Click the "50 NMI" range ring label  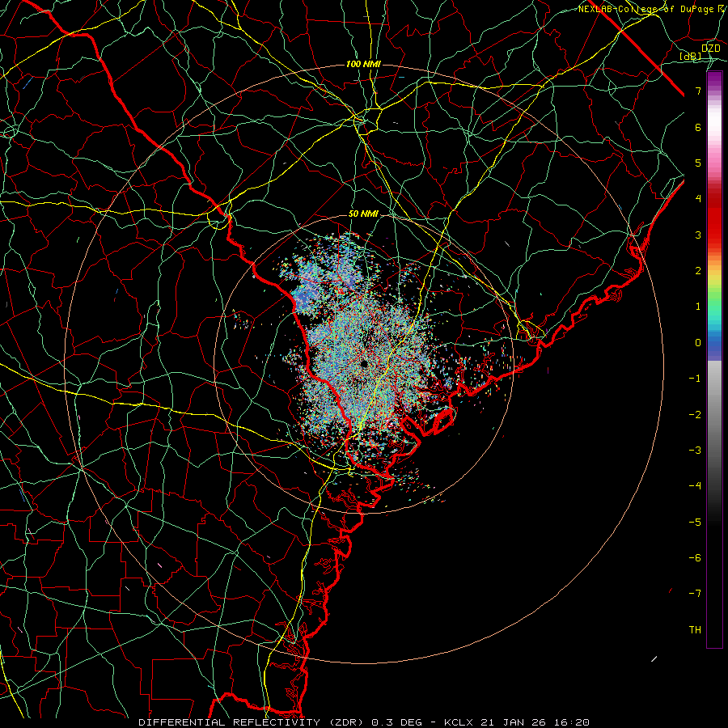pos(363,214)
